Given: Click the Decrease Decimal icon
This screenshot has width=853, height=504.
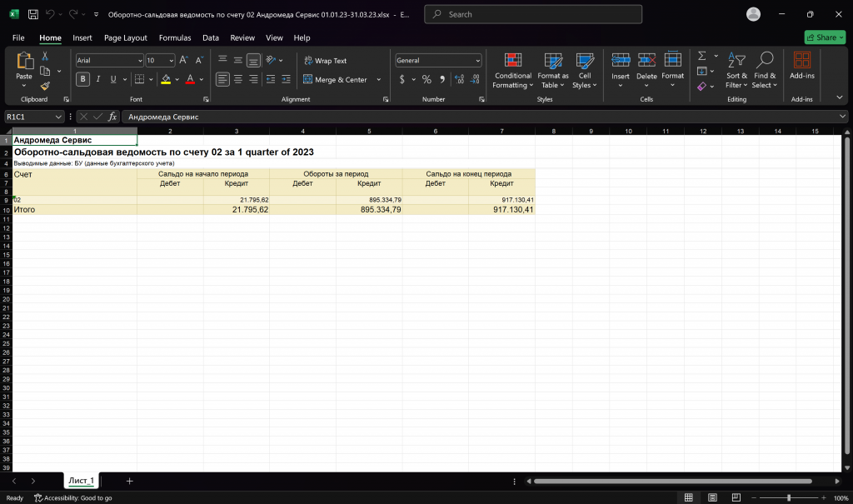Looking at the screenshot, I should tap(475, 79).
